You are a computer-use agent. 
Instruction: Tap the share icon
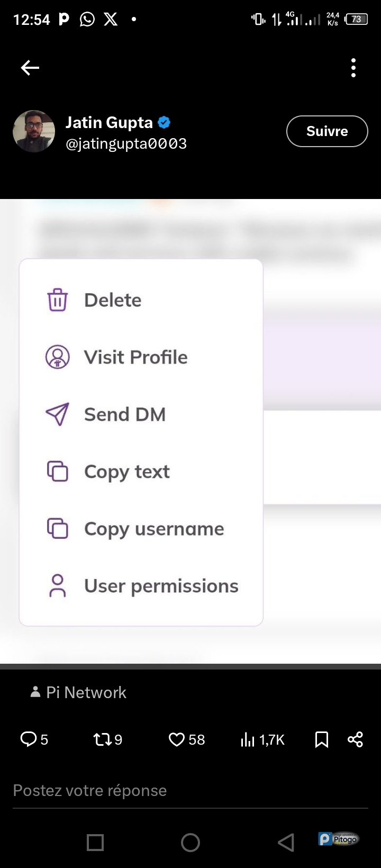pyautogui.click(x=355, y=739)
